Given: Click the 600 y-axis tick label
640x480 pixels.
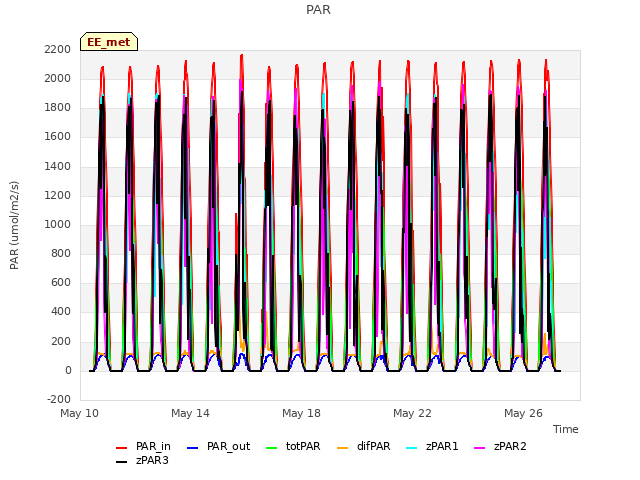Looking at the screenshot, I should (x=61, y=283).
